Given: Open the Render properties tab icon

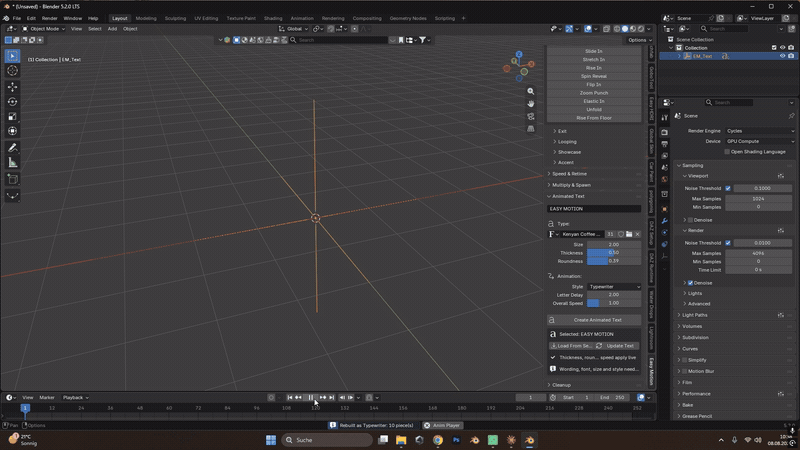Looking at the screenshot, I should coord(664,132).
